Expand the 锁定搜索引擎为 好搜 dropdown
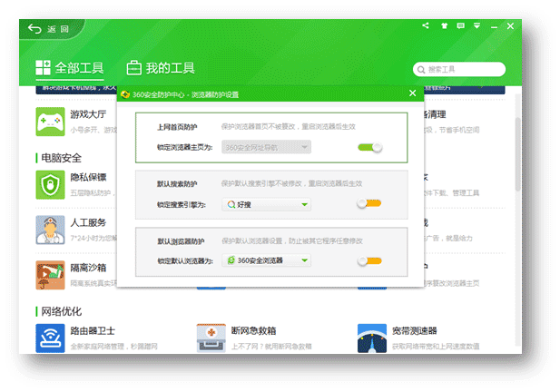 point(267,204)
